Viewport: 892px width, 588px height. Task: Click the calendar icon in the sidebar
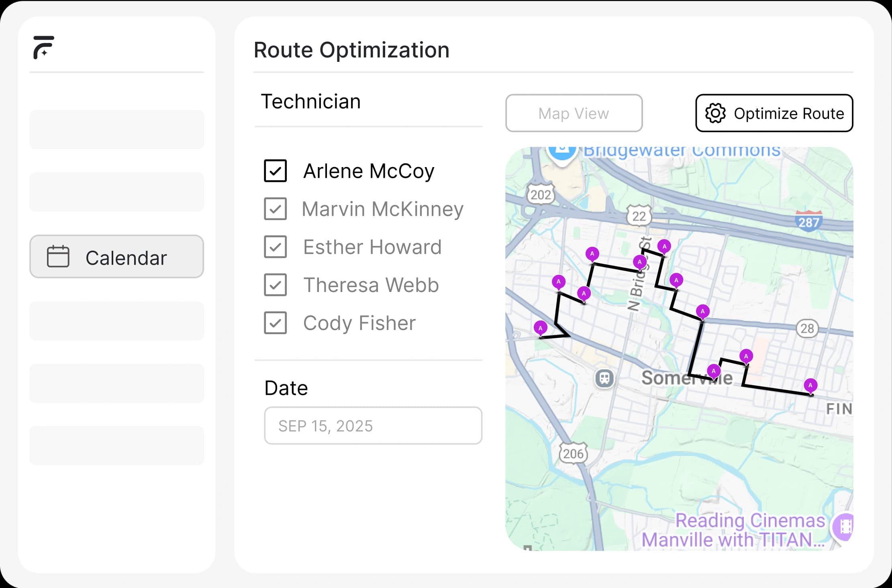click(x=58, y=257)
